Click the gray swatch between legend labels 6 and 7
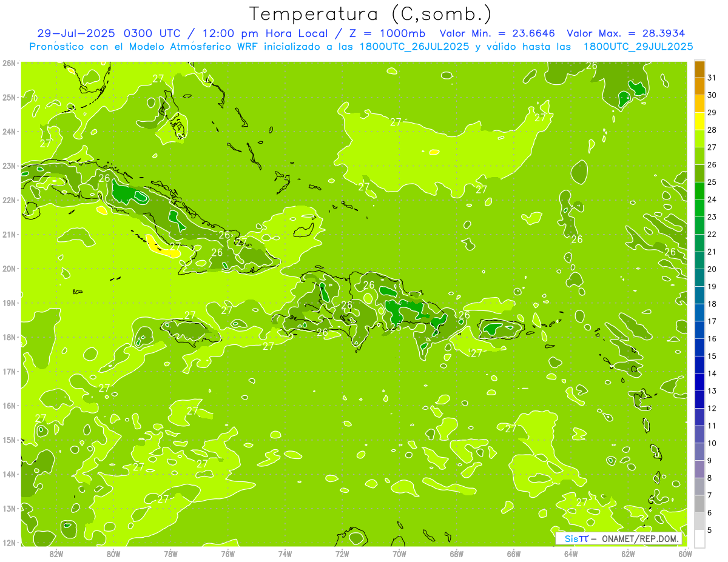Image resolution: width=728 pixels, height=562 pixels. [699, 504]
